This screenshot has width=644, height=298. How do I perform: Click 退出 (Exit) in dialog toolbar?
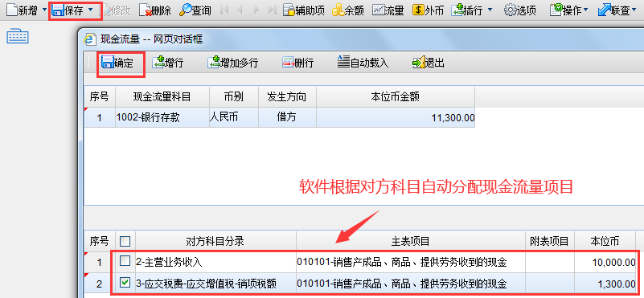(429, 63)
